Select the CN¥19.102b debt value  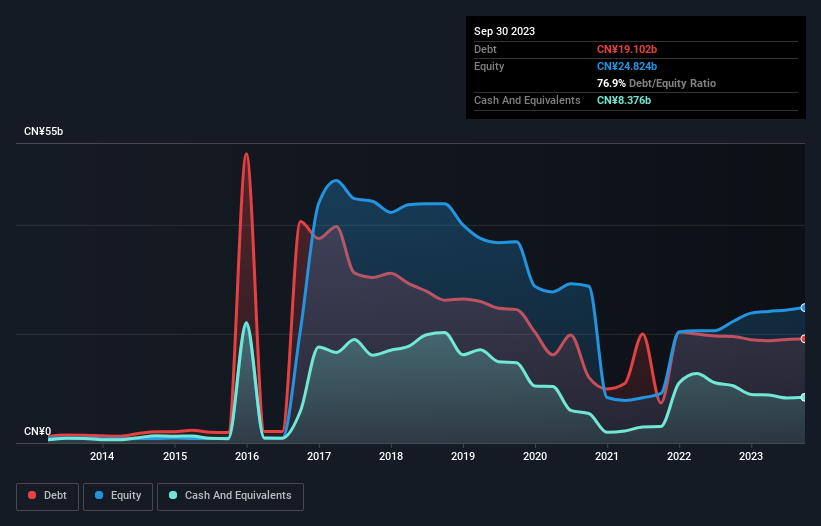627,49
